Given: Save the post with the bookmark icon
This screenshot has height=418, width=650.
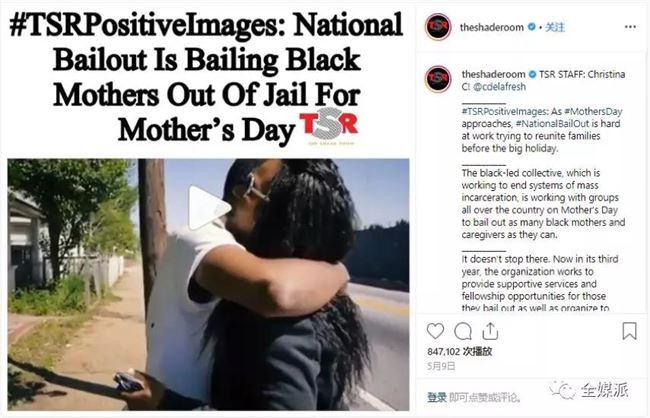Looking at the screenshot, I should (x=629, y=331).
